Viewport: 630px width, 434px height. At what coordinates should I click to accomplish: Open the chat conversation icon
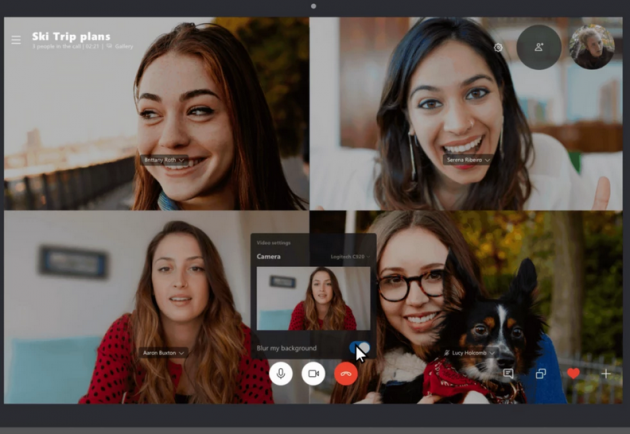pyautogui.click(x=508, y=374)
